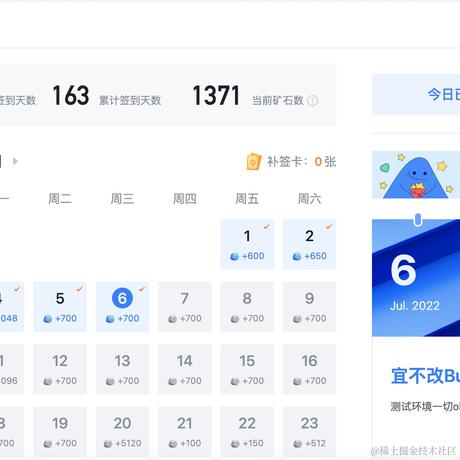
Task: Click the gray ore icon on day 15
Action: pyautogui.click(x=235, y=381)
